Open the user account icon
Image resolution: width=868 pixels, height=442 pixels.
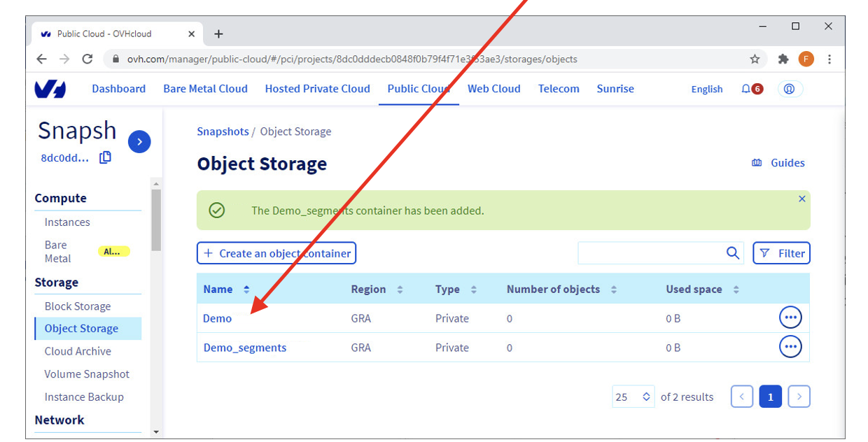click(x=790, y=89)
